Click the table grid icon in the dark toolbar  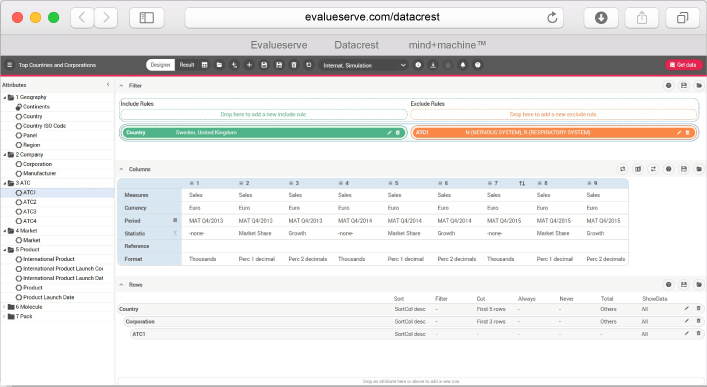(204, 65)
